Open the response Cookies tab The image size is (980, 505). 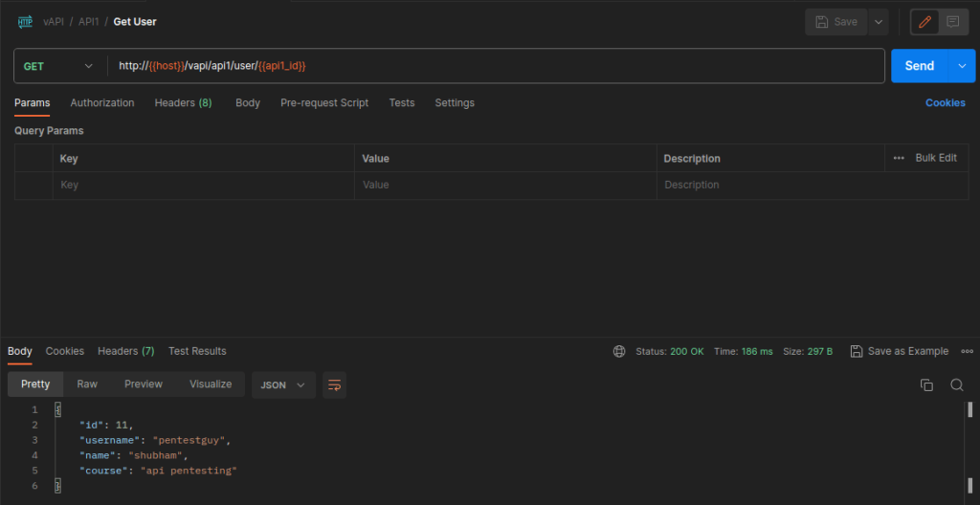(65, 351)
